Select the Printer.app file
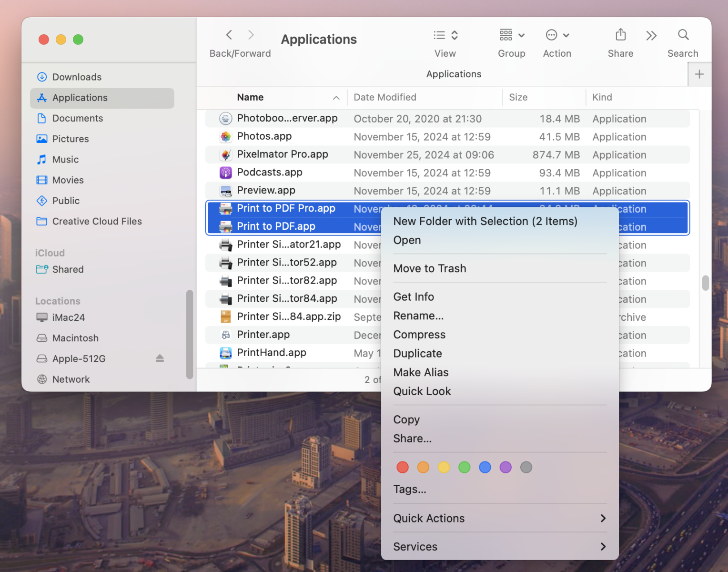 [263, 335]
